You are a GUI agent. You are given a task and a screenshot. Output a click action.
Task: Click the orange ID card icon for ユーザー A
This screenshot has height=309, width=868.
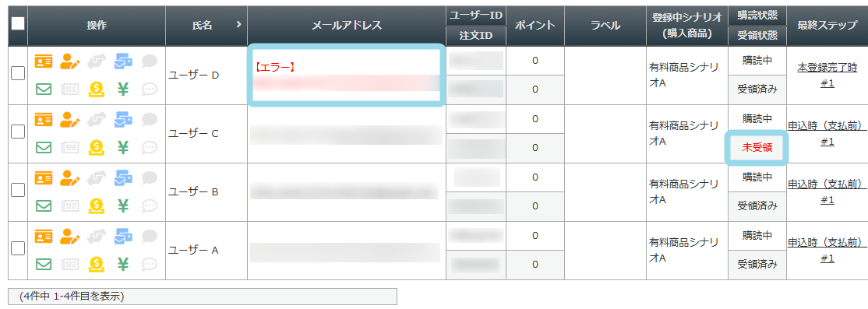coord(43,236)
